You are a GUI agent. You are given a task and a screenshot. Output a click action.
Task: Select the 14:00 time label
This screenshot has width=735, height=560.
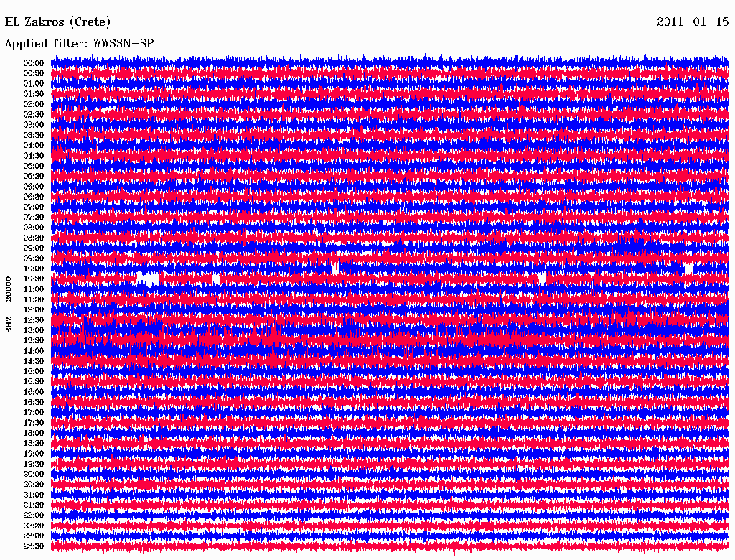click(34, 351)
